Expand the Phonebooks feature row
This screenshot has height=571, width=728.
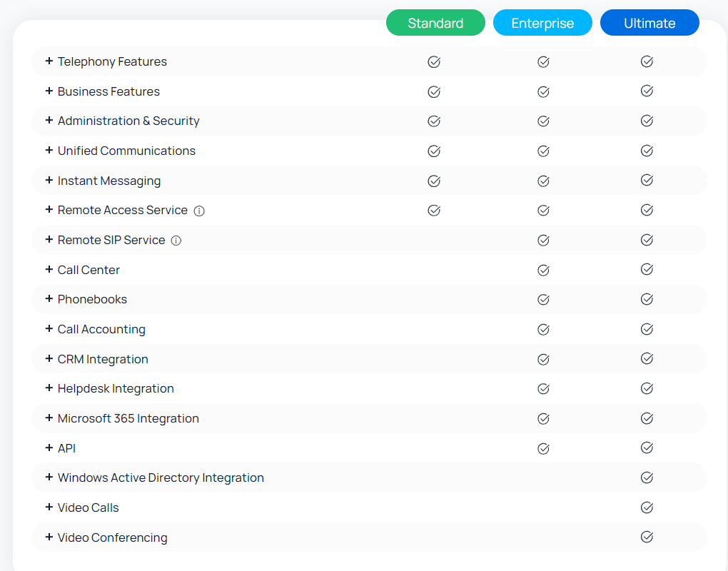(x=49, y=299)
